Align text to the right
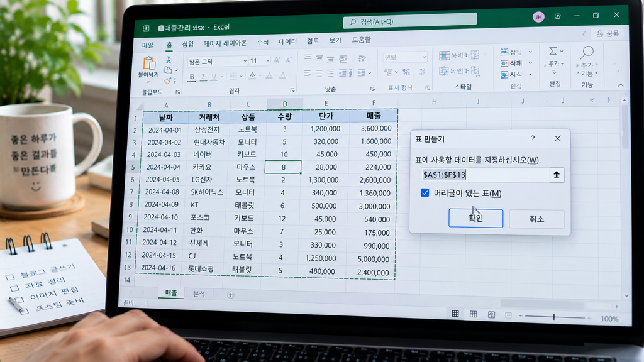The image size is (644, 362). pos(330,74)
